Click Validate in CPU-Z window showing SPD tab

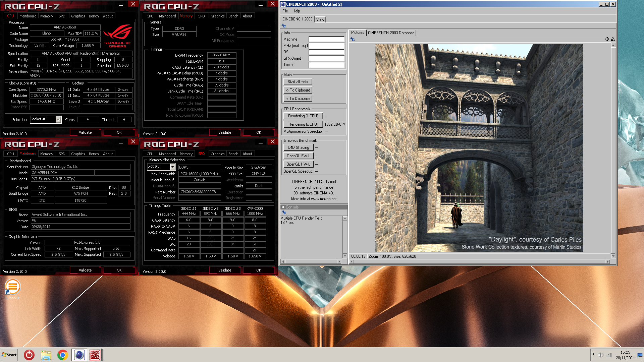[x=225, y=270]
